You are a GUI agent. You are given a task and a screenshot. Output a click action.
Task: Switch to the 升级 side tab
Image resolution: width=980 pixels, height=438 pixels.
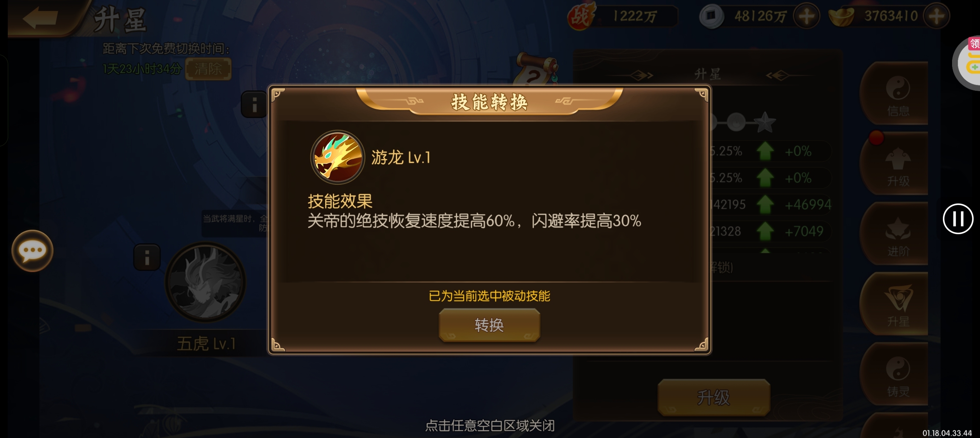[898, 165]
